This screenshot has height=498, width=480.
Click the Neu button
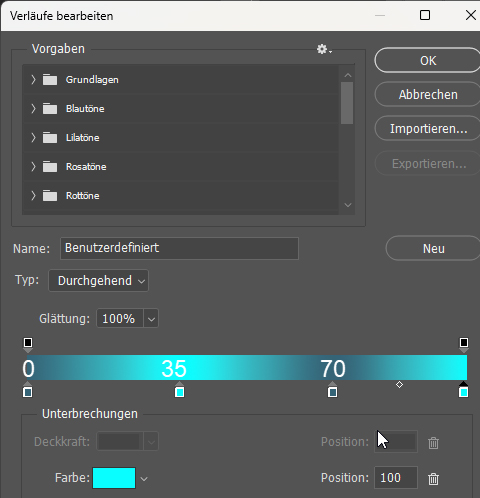(433, 248)
